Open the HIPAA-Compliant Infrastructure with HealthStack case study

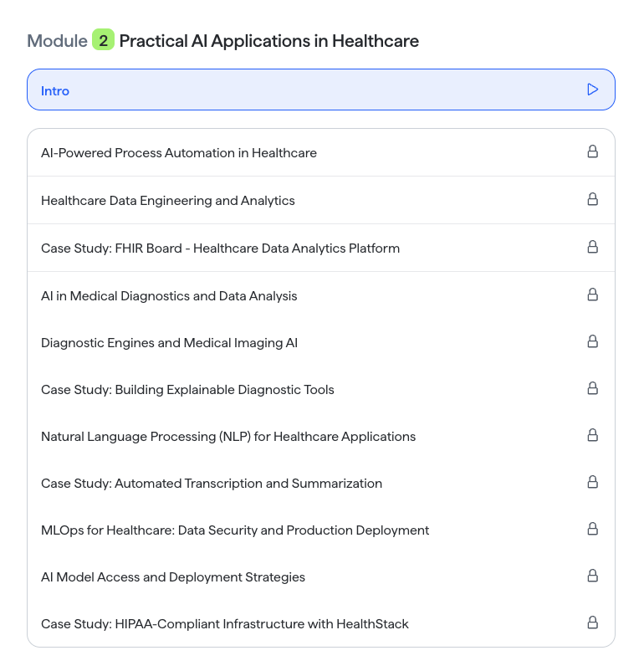pos(321,623)
